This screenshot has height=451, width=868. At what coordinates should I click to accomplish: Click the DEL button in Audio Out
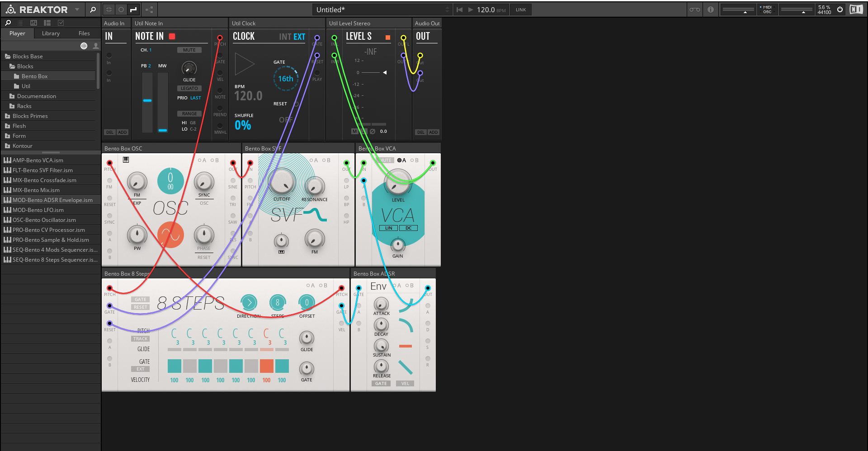(421, 132)
